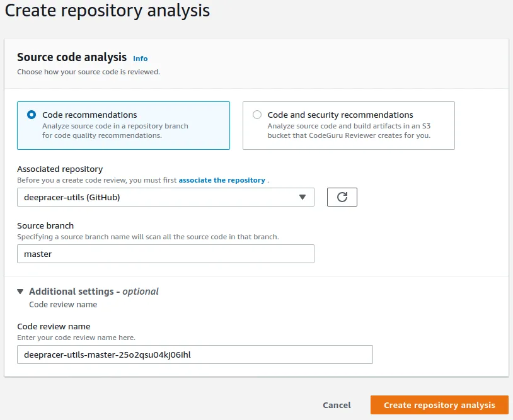
Task: Click the S3 bucket build artifacts description text
Action: (x=349, y=131)
